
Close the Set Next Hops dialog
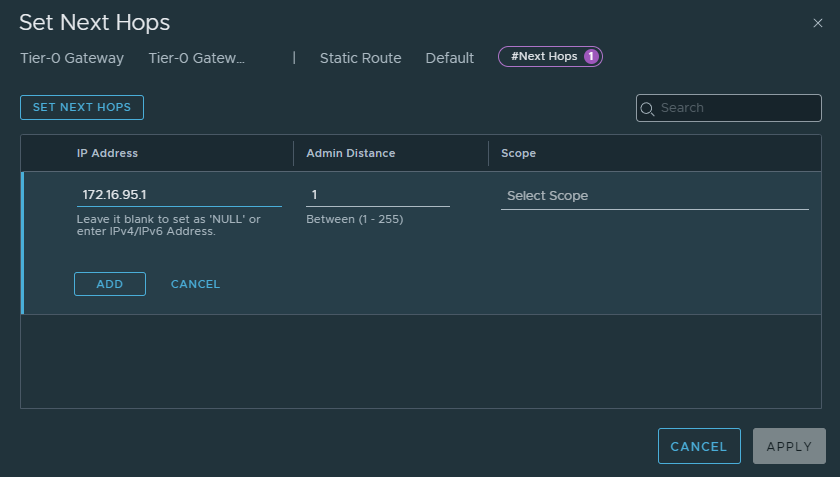(818, 23)
